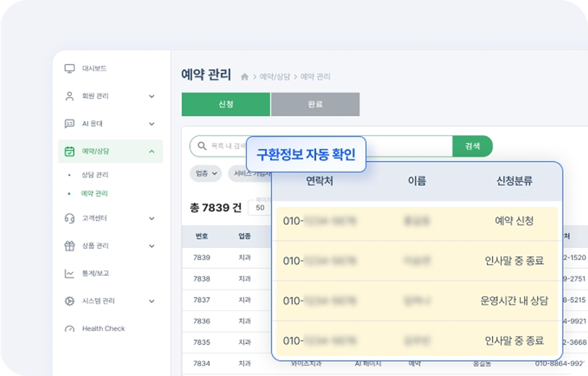Viewport: 588px width, 376px height.
Task: Click the 고객센터 headset icon
Action: pyautogui.click(x=69, y=219)
